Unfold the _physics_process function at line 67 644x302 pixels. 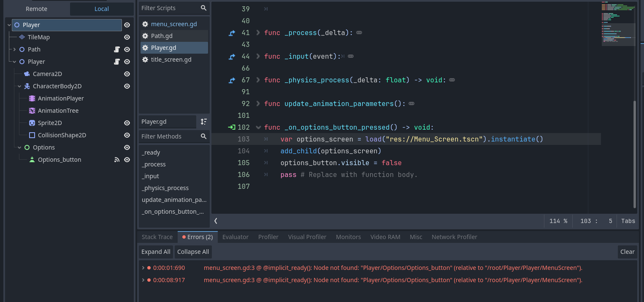tap(258, 80)
